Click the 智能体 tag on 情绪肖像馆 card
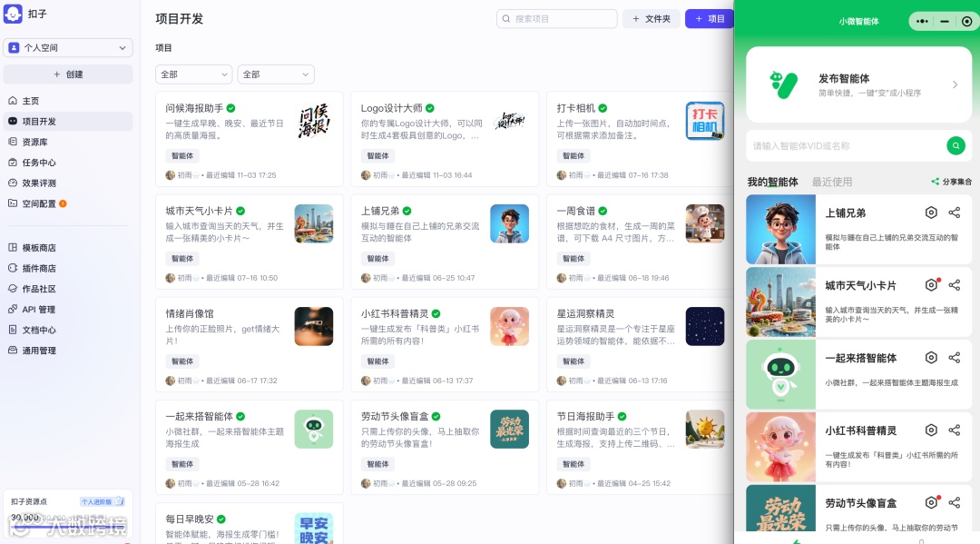This screenshot has height=544, width=980. click(182, 361)
